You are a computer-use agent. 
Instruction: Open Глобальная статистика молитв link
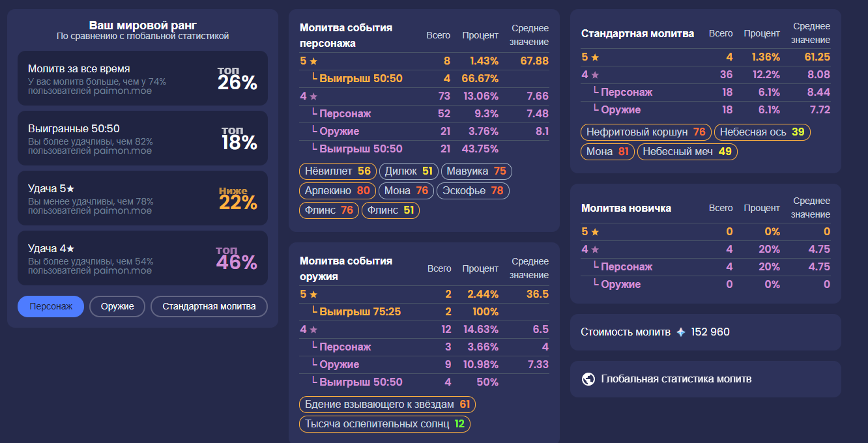coord(676,379)
